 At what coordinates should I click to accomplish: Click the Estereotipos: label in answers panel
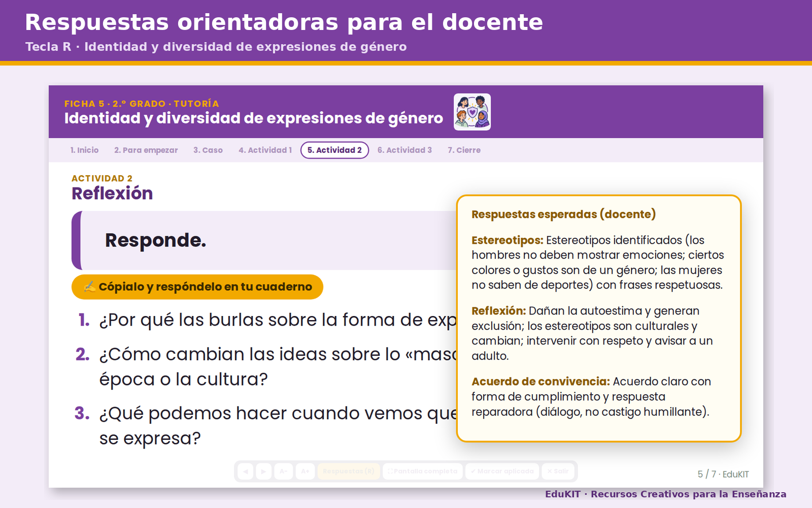click(x=507, y=240)
